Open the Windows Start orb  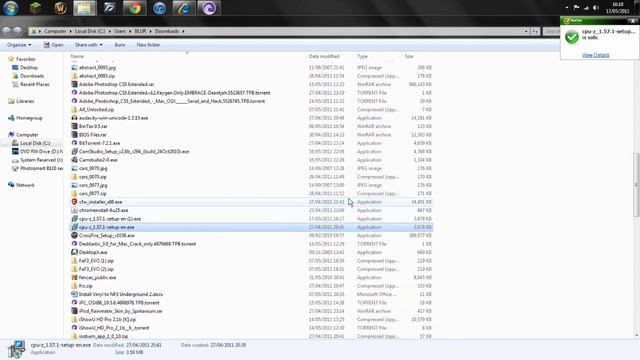[x=11, y=8]
